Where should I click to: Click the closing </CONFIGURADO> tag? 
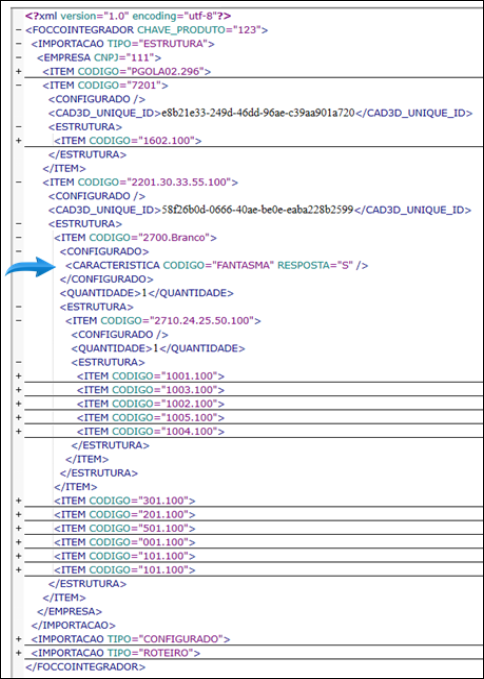[106, 279]
